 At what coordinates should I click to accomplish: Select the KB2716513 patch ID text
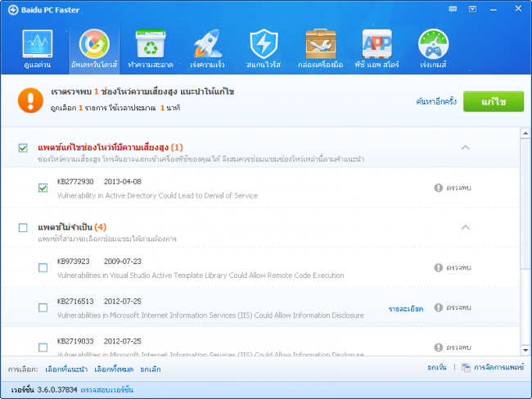tap(75, 302)
